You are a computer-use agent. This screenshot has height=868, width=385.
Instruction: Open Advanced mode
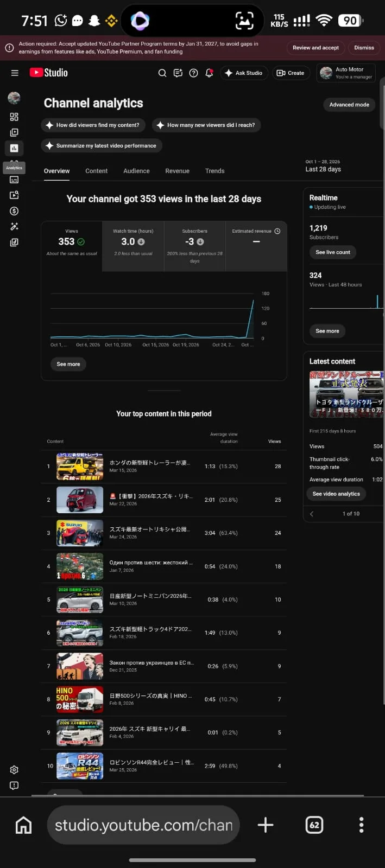pyautogui.click(x=349, y=105)
